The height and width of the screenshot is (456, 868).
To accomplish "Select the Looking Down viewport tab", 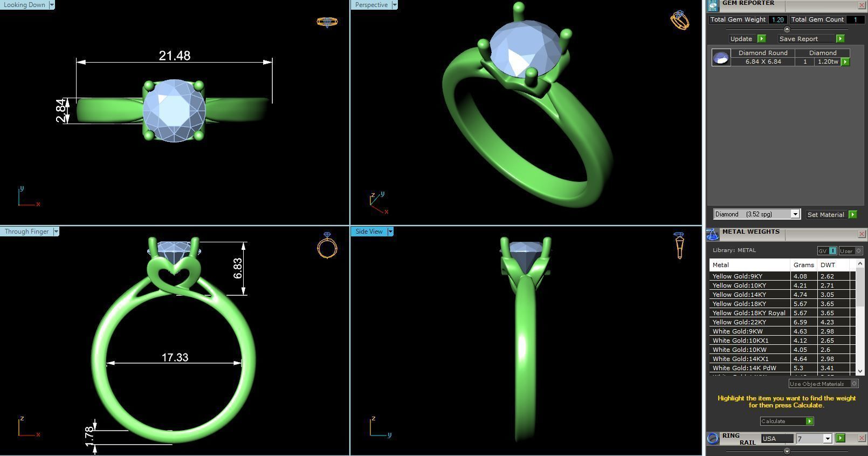I will point(24,5).
